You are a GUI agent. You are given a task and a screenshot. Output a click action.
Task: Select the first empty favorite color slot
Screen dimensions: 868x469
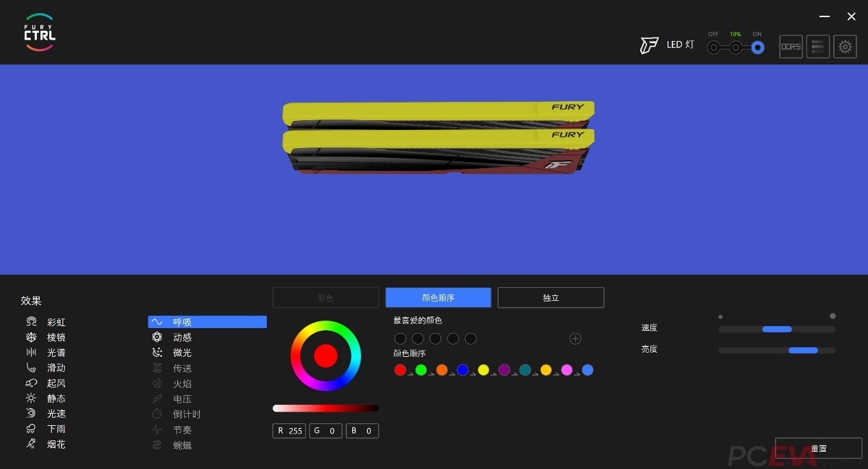[x=400, y=338]
